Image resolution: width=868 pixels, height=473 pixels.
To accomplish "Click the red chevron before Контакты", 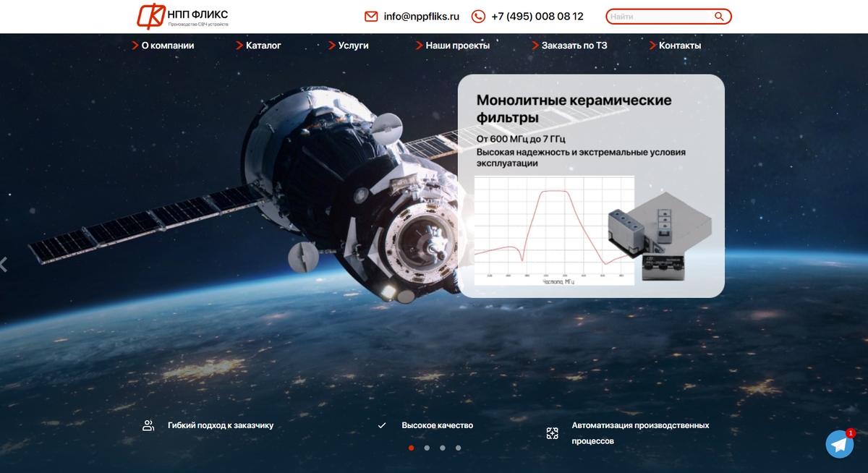I will click(x=652, y=46).
